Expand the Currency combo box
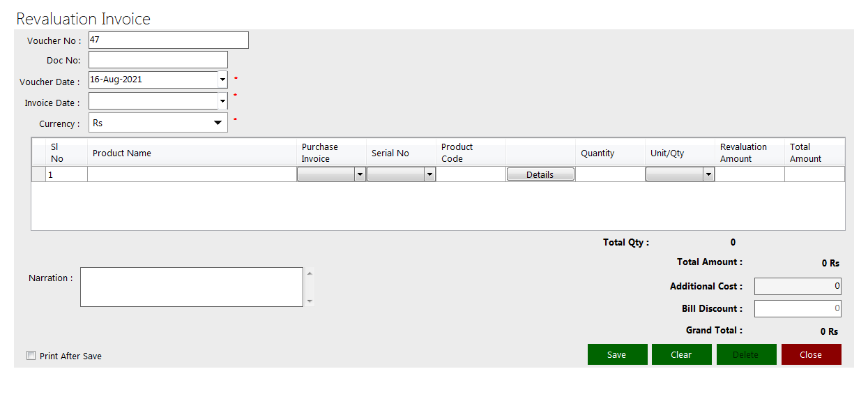 point(216,123)
